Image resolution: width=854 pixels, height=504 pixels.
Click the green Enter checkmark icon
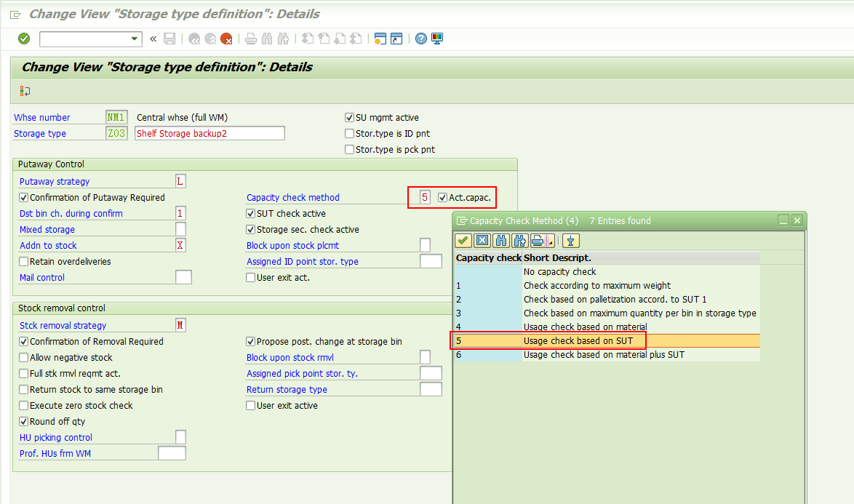(24, 39)
